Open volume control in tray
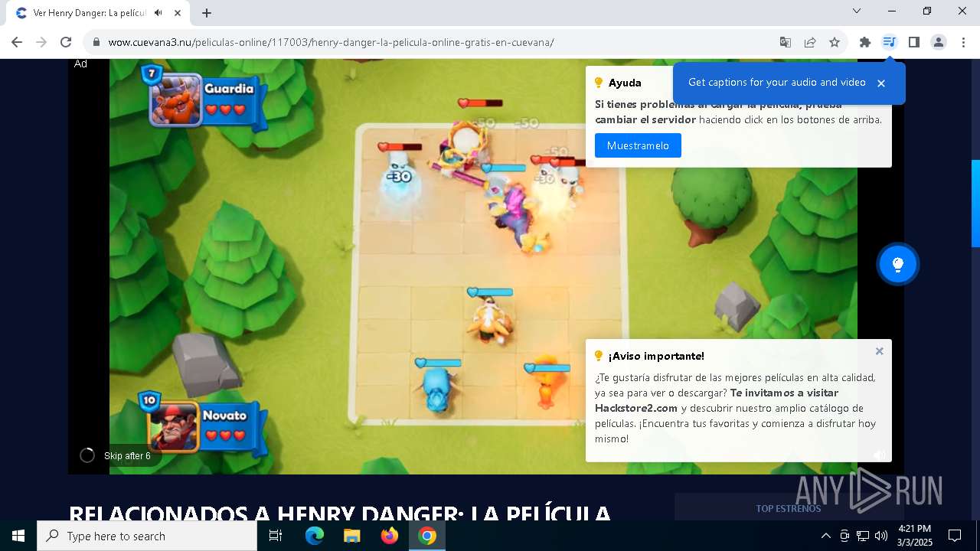980x551 pixels. coord(881,536)
